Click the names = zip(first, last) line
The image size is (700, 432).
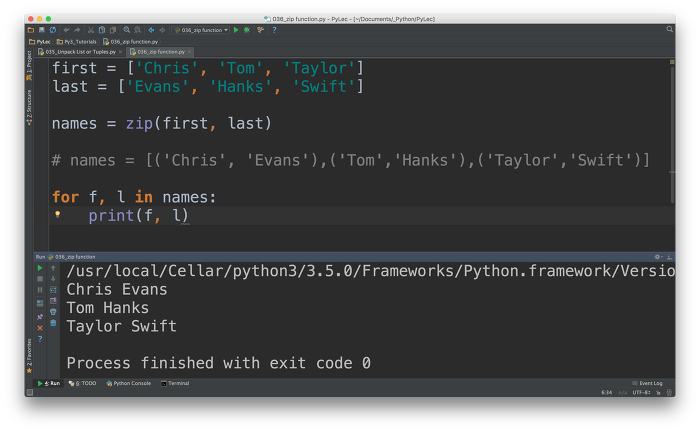[162, 123]
